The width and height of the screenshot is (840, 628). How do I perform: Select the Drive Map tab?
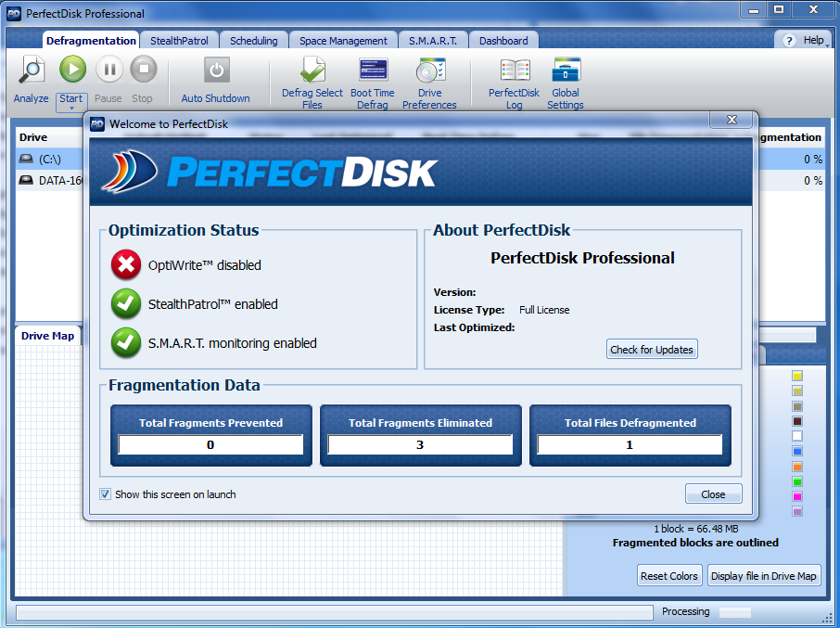click(47, 336)
